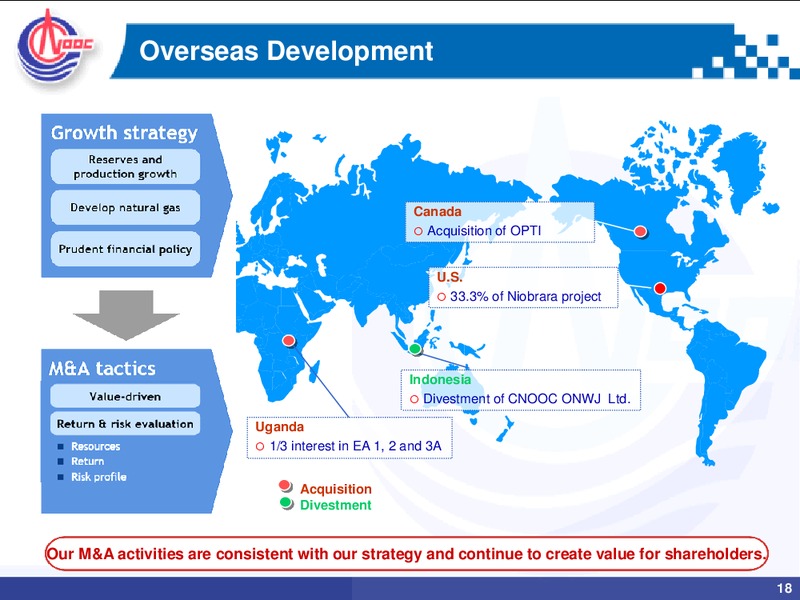Click the 'Acquisition' legend label

[336, 489]
